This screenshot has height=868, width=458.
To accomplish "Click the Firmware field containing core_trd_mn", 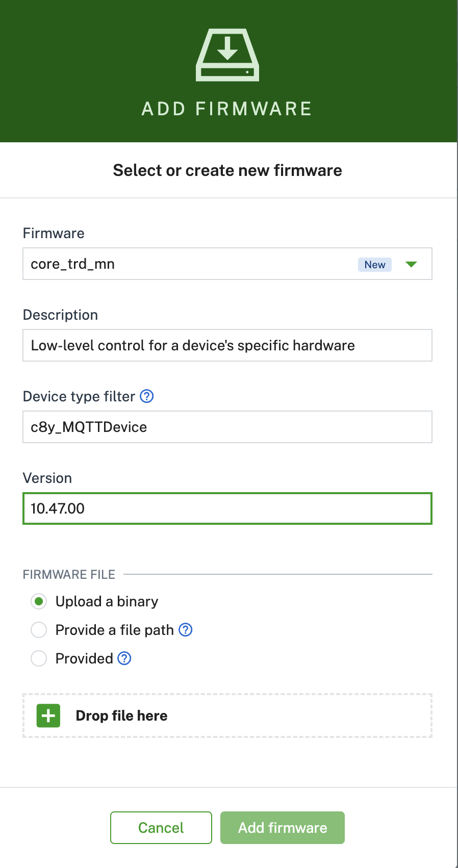I will coord(189,264).
